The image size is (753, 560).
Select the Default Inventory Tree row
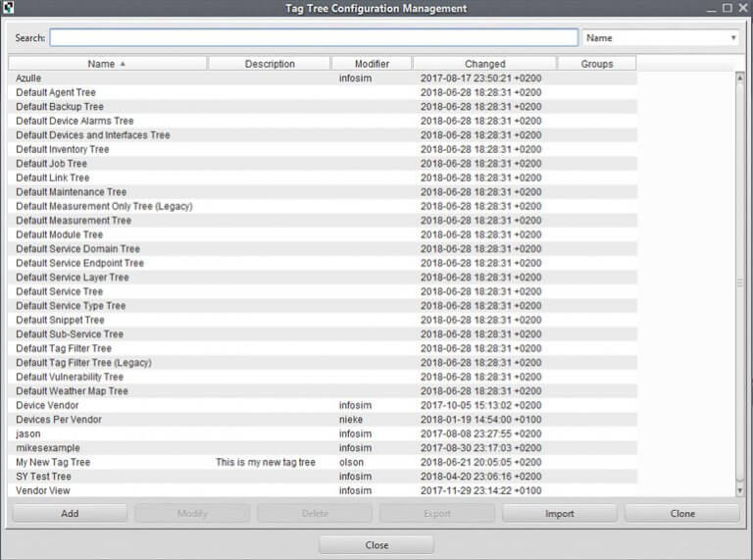point(63,149)
